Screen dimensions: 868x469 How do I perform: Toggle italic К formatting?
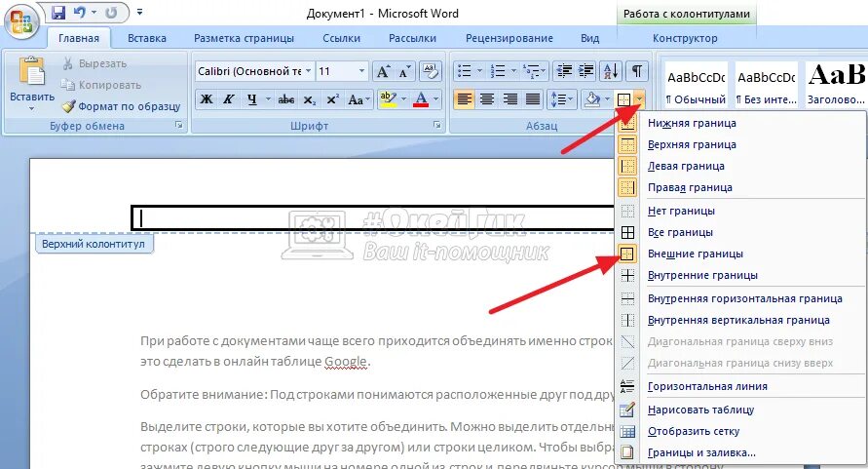tap(229, 99)
